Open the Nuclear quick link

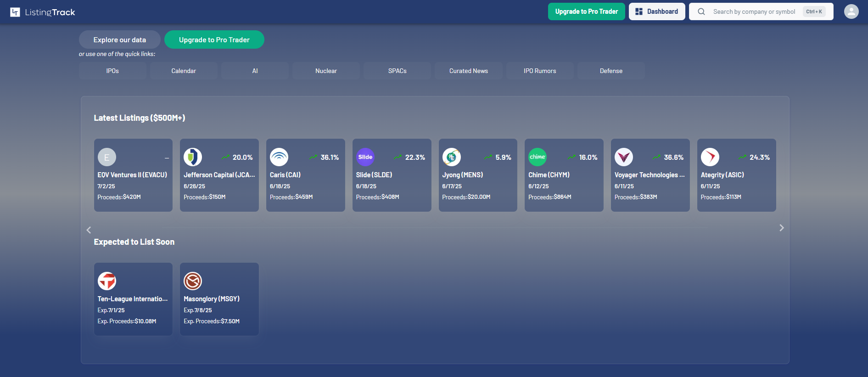point(326,71)
